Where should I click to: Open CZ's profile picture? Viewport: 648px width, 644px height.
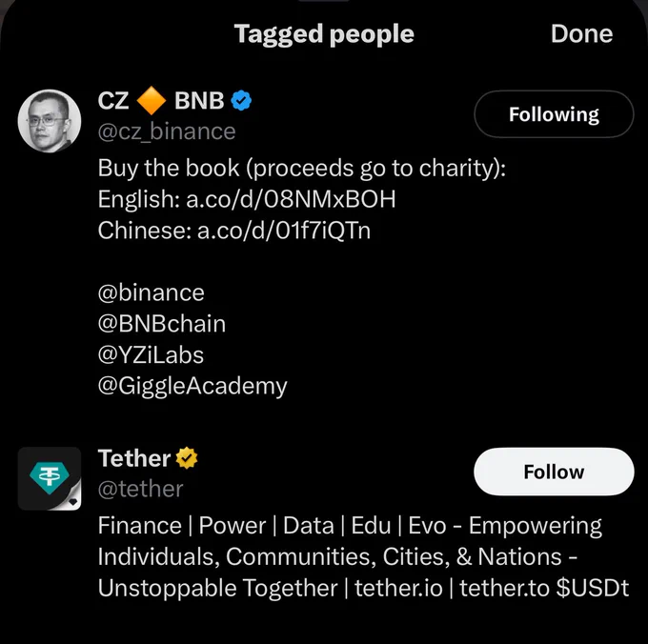[50, 121]
